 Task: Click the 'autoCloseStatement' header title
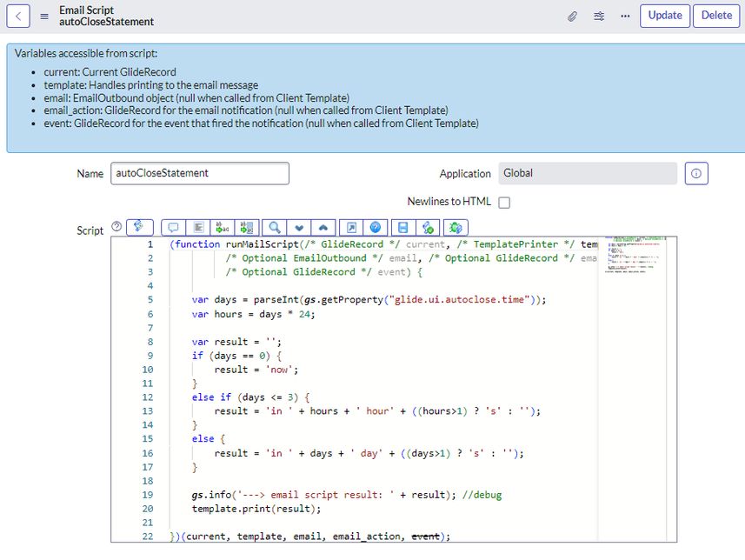click(106, 22)
